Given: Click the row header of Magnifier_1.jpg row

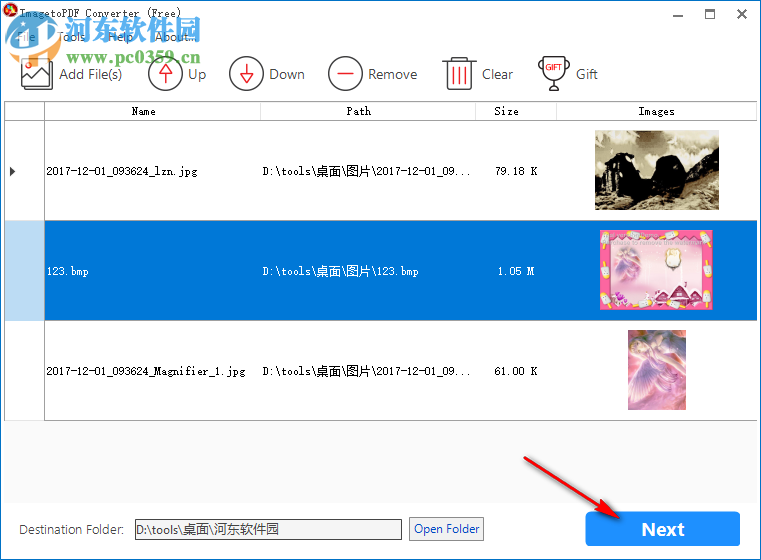Looking at the screenshot, I should (24, 371).
